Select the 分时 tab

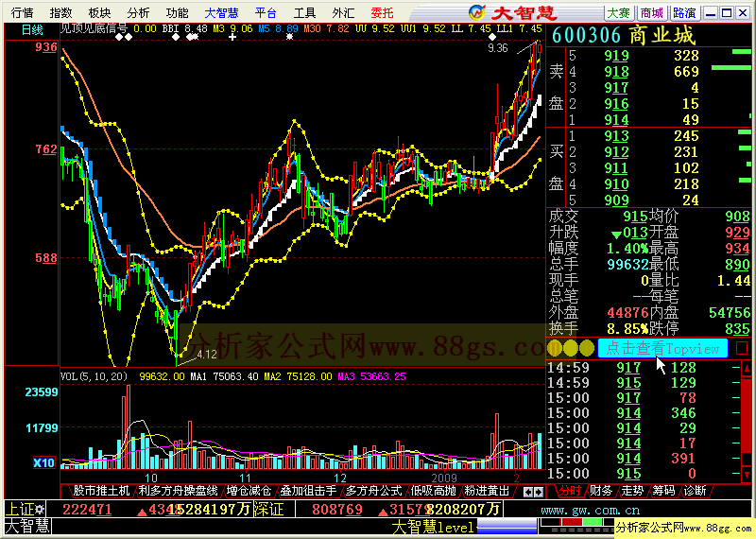[x=570, y=491]
